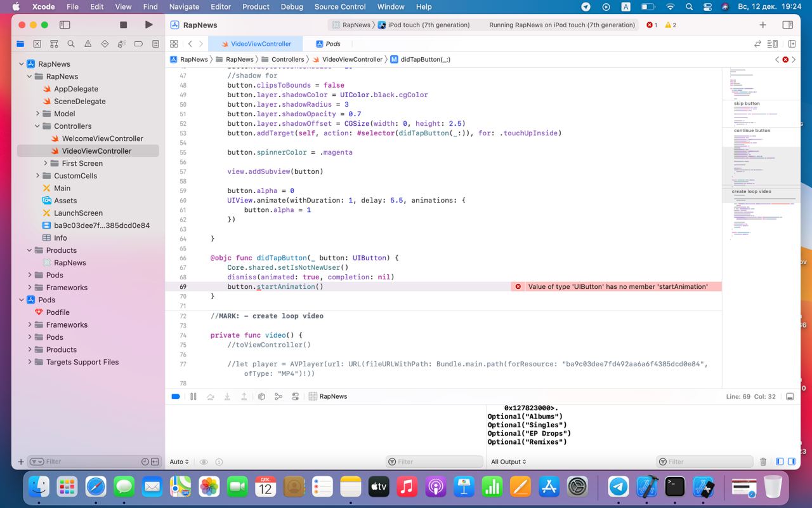Stop the running RapNews app
Screen dimensions: 812x508
[x=123, y=25]
